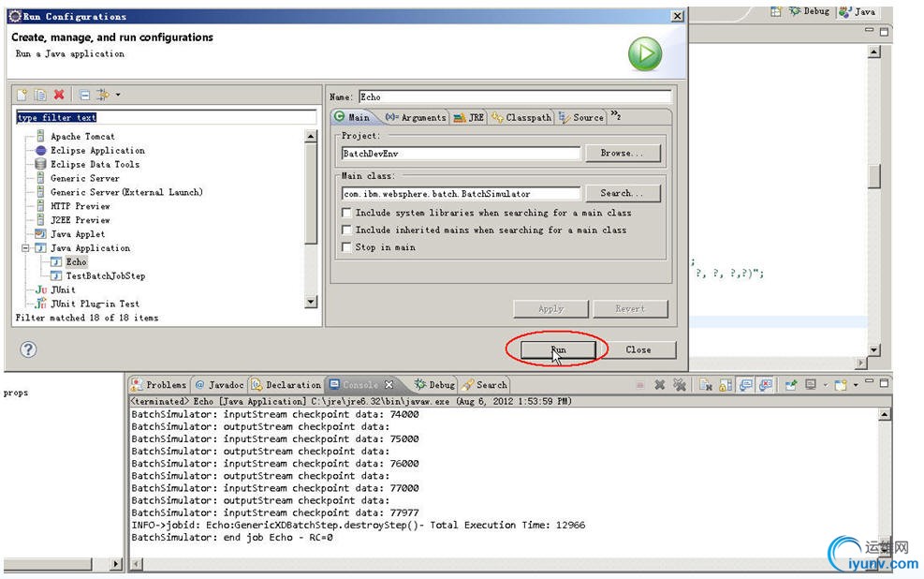The height and width of the screenshot is (579, 924).
Task: Click the New launch configuration icon
Action: point(22,95)
